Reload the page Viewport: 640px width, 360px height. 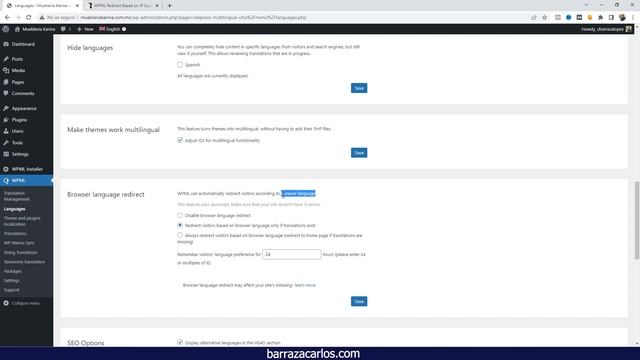[29, 18]
